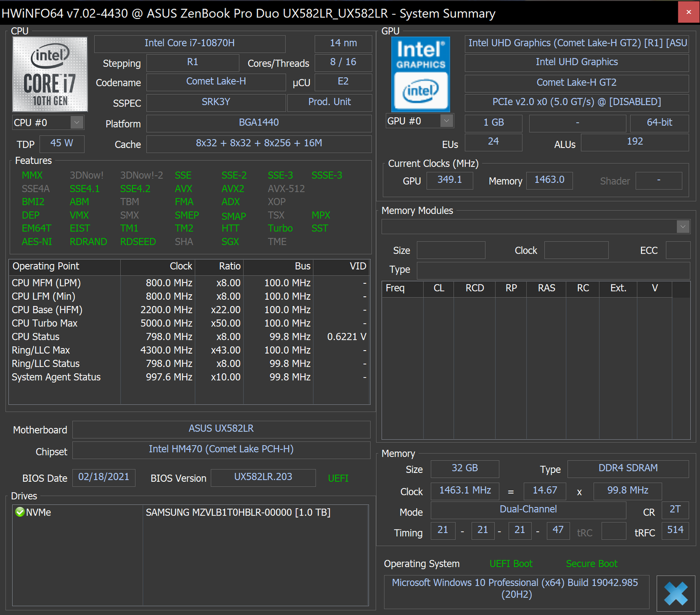
Task: Click the BIOS Date field 02/18/2021
Action: [x=104, y=477]
